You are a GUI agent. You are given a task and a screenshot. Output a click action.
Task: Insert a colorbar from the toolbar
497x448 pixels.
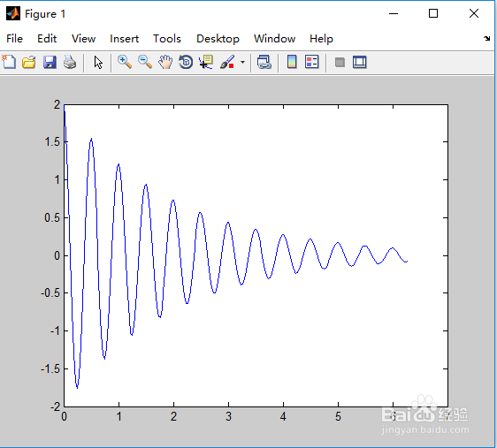click(x=292, y=62)
